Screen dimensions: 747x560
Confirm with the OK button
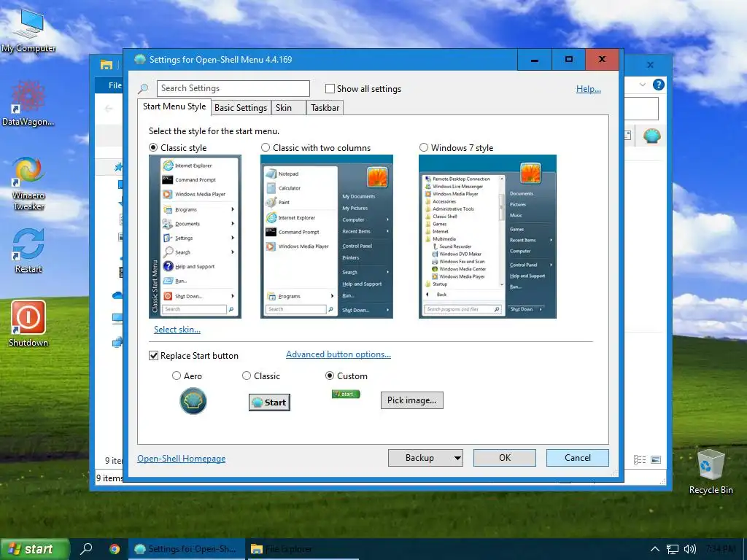505,458
